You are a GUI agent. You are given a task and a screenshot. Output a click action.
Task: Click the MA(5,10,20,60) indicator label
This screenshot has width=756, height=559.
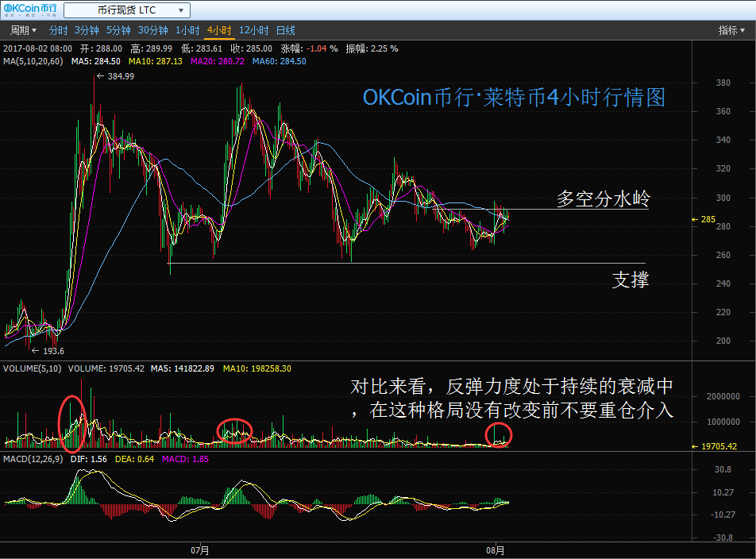(35, 61)
